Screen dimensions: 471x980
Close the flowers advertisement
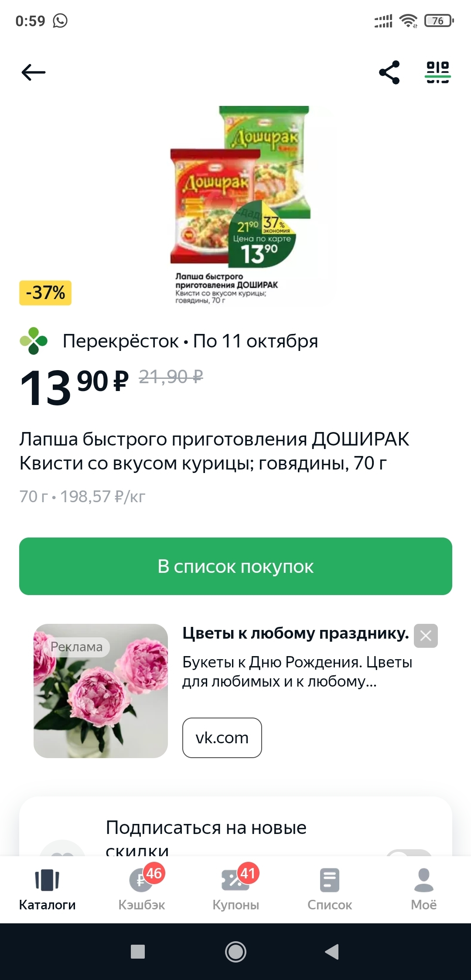426,636
